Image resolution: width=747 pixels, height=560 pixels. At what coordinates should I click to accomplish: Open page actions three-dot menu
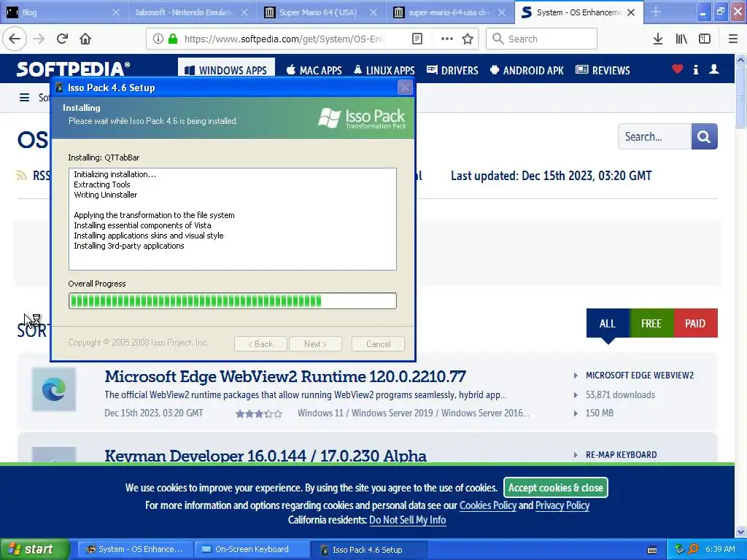point(447,39)
